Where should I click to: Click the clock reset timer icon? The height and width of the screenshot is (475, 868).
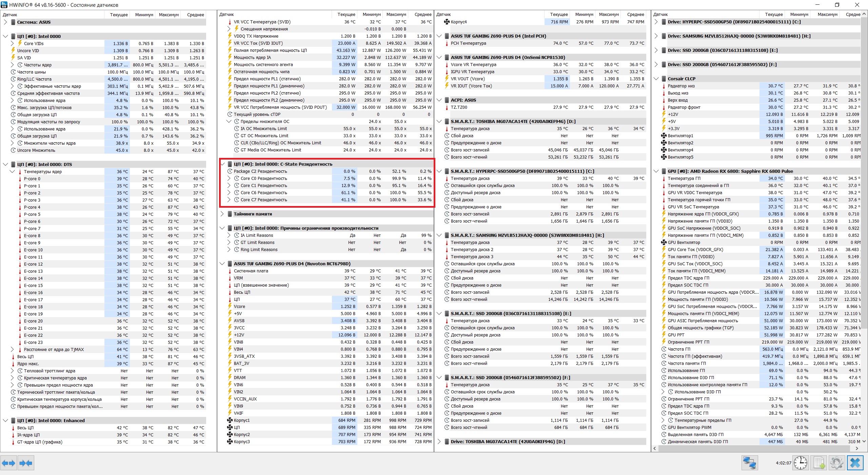[x=801, y=463]
